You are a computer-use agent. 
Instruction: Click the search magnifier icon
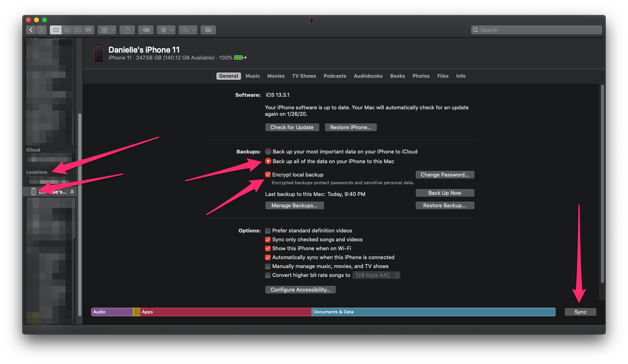[x=476, y=30]
